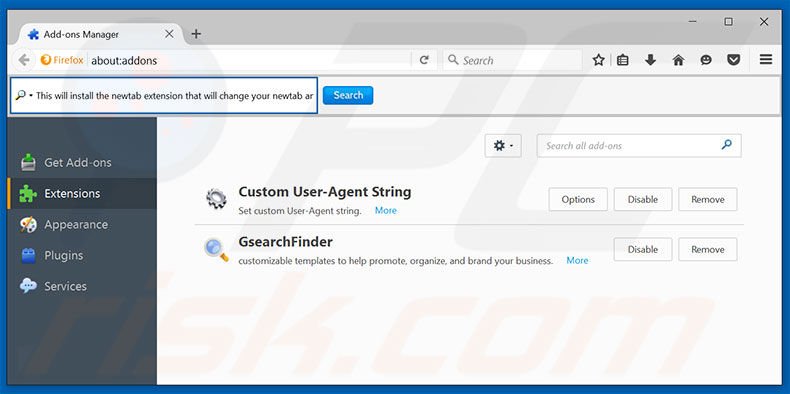Image resolution: width=790 pixels, height=394 pixels.
Task: Disable Custom User-Agent String extension
Action: tap(643, 200)
